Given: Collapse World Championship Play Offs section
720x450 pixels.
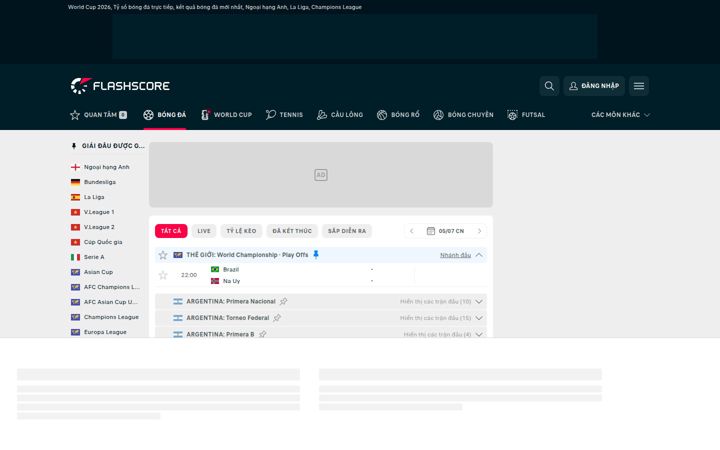Looking at the screenshot, I should [479, 255].
